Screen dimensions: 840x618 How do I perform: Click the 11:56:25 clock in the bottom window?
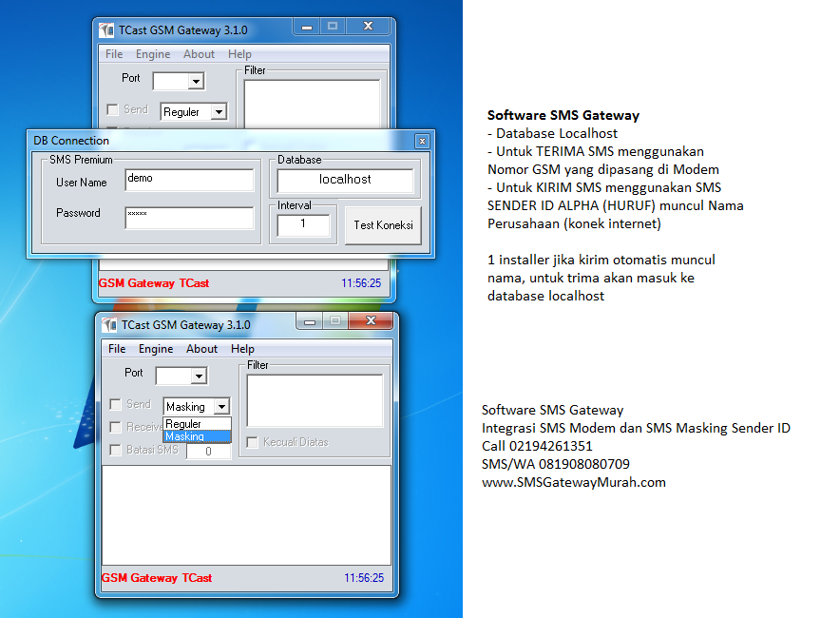click(x=364, y=578)
